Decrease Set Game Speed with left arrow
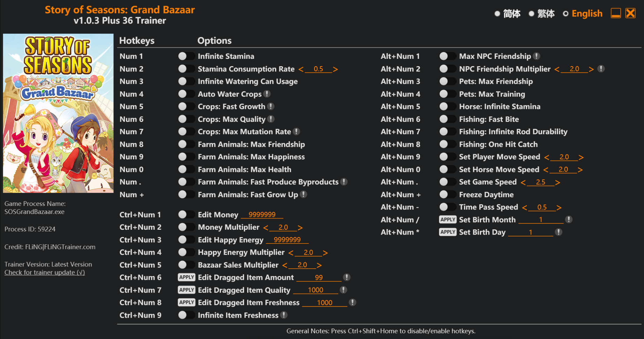Viewport: 644px width, 339px height. (523, 182)
